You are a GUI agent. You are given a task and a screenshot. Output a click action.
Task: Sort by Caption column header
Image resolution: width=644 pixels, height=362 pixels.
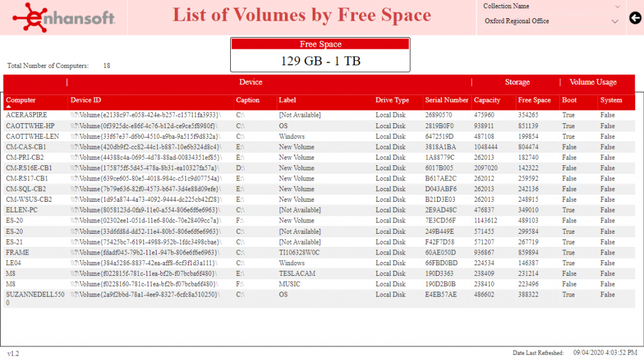click(x=248, y=100)
